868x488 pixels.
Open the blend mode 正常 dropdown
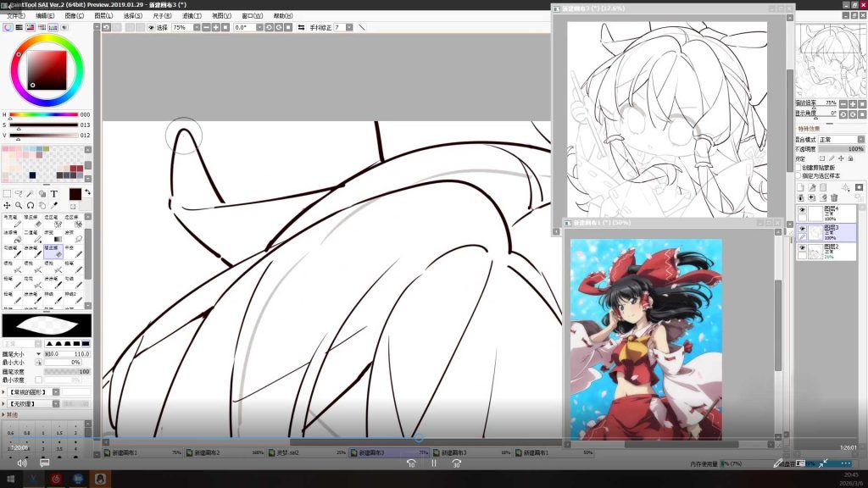(841, 140)
